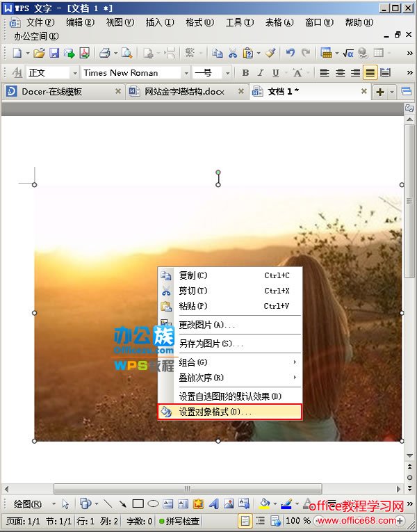Click the Cut scissors icon in the toolbar

233,53
